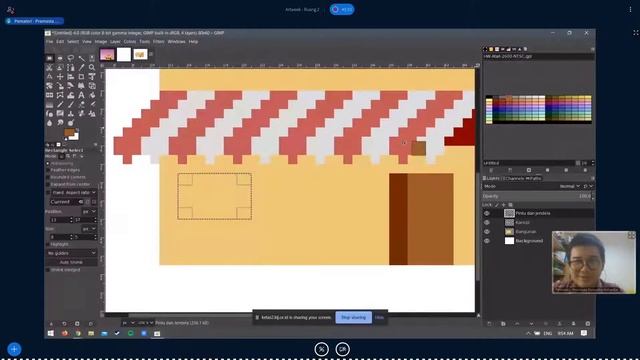Create a new layer group

[x=503, y=323]
